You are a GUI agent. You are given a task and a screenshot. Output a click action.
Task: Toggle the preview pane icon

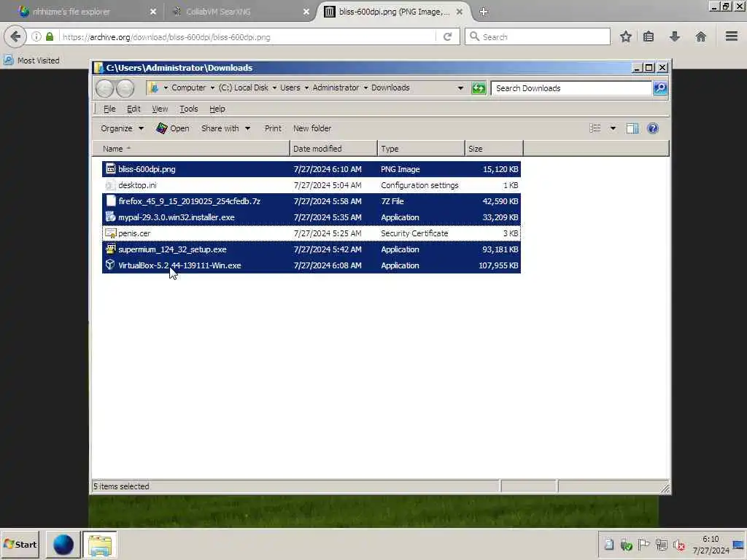632,128
